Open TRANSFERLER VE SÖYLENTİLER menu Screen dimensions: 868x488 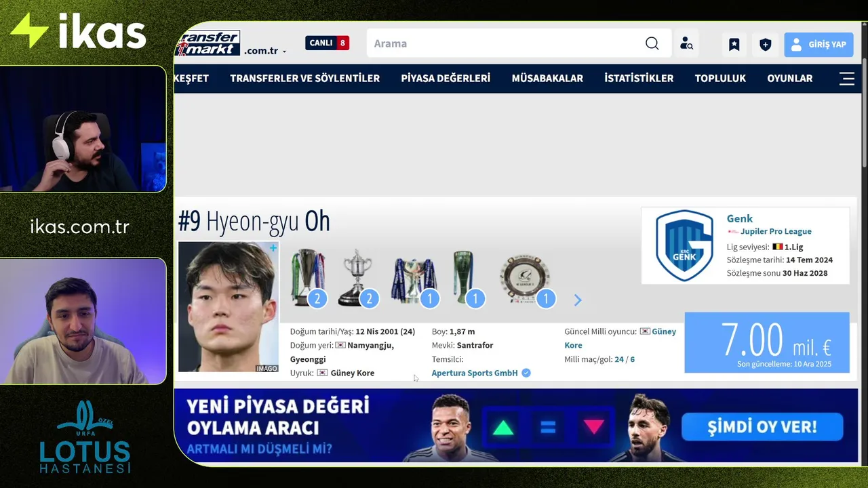click(x=304, y=79)
